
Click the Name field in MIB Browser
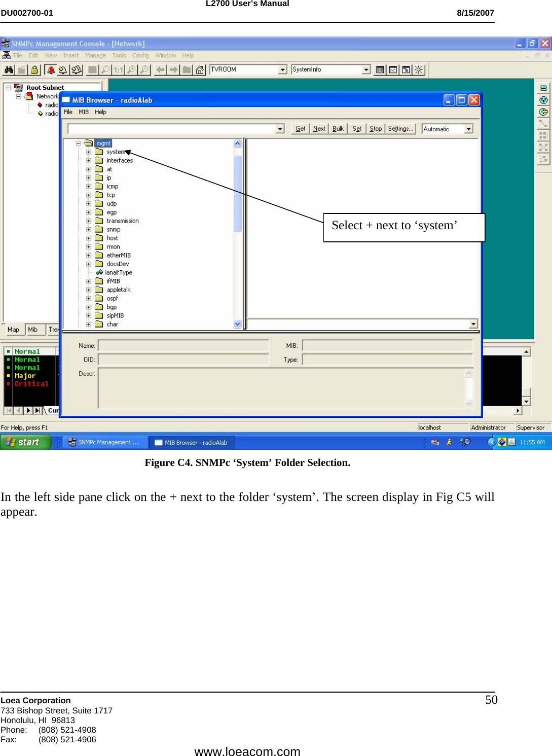(183, 346)
